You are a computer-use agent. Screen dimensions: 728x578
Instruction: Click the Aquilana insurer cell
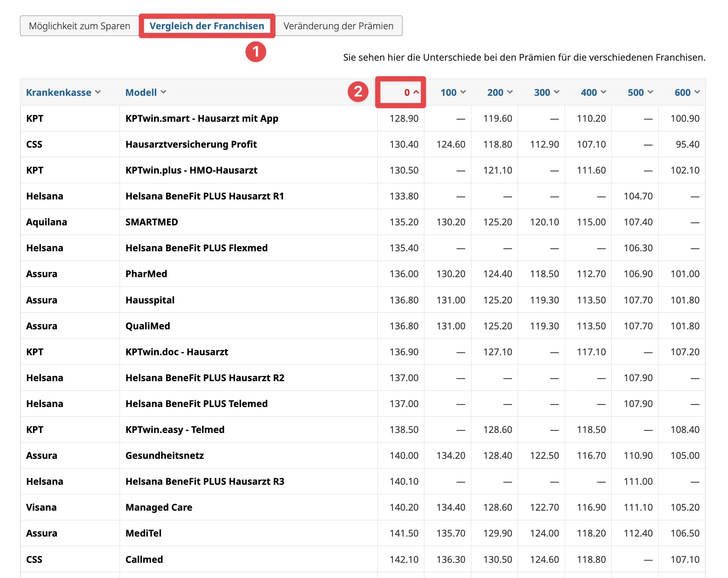coord(47,222)
